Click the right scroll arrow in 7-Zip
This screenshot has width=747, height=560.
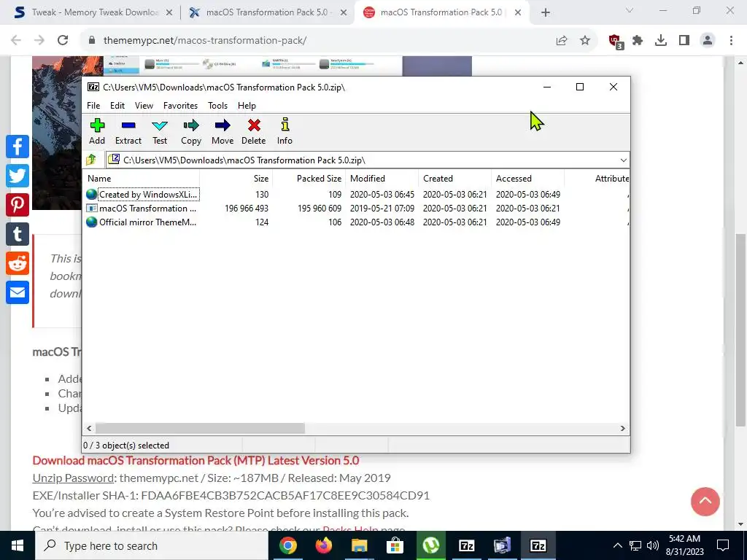[622, 429]
